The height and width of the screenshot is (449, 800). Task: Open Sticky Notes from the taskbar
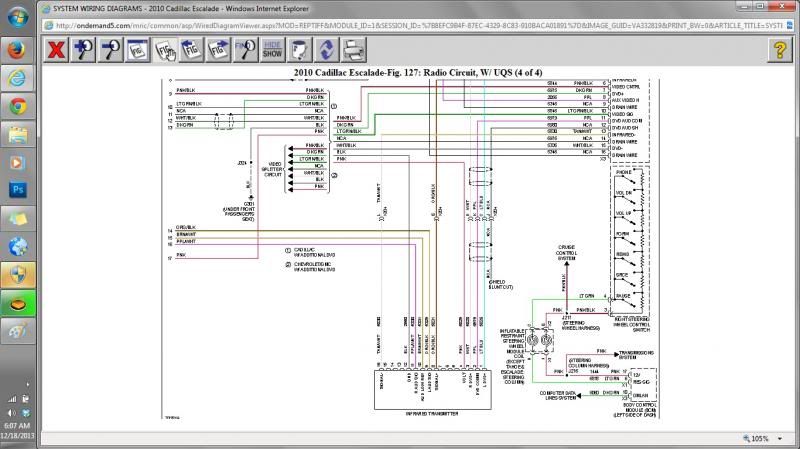[17, 219]
